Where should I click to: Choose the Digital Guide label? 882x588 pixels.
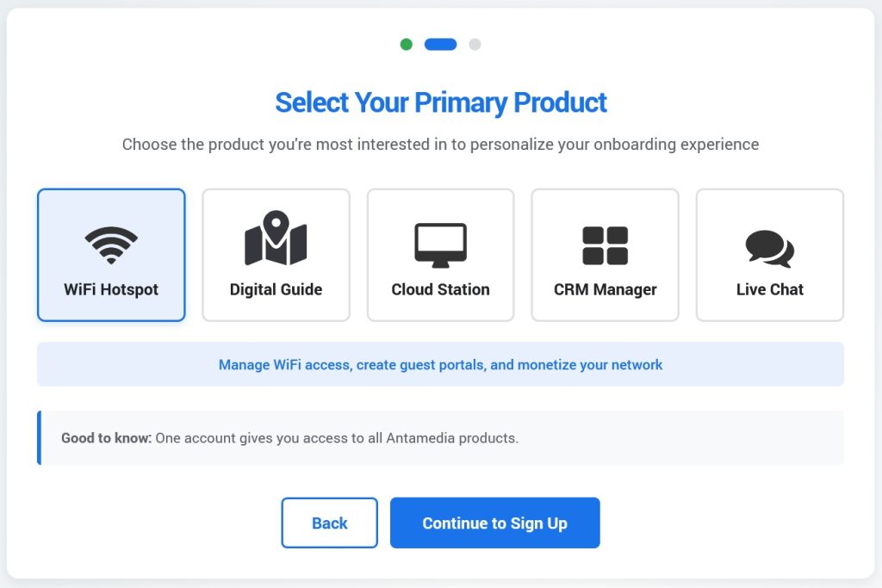pyautogui.click(x=276, y=289)
